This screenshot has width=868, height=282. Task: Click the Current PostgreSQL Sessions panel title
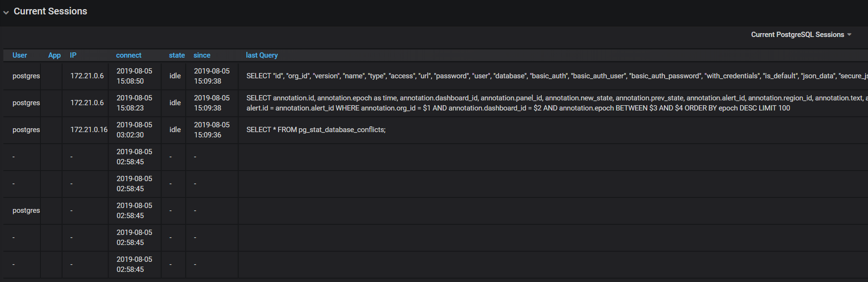coord(797,35)
